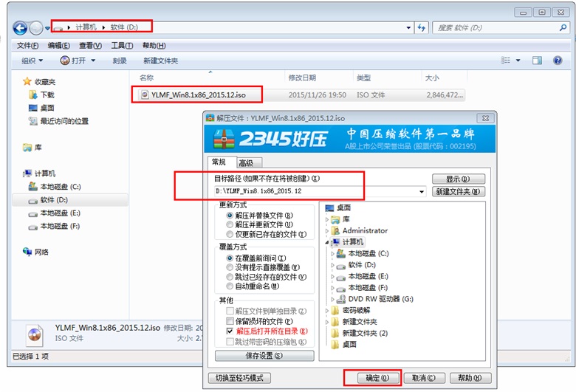Open Favorites star in the Explorer sidebar
The height and width of the screenshot is (392, 576).
(27, 81)
